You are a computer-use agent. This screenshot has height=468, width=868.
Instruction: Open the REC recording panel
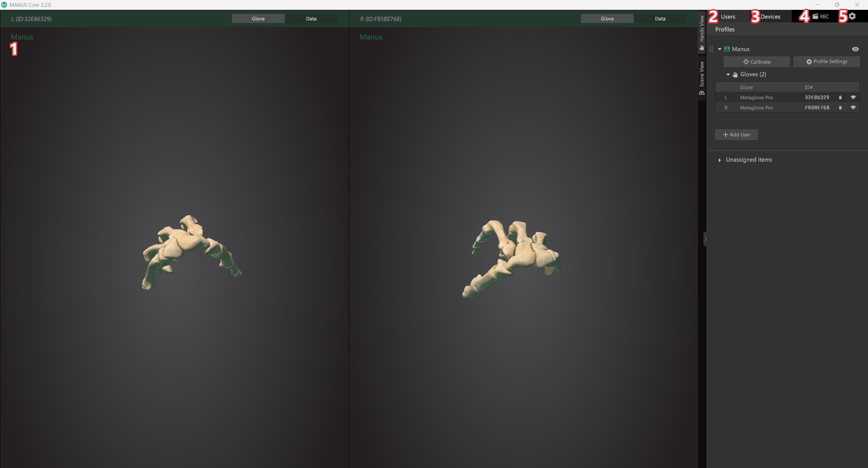tap(821, 16)
